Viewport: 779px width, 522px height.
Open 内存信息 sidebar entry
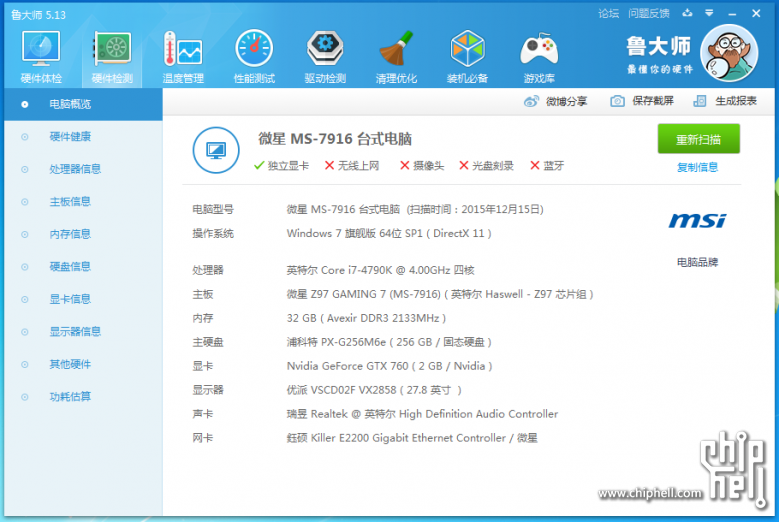tap(83, 234)
